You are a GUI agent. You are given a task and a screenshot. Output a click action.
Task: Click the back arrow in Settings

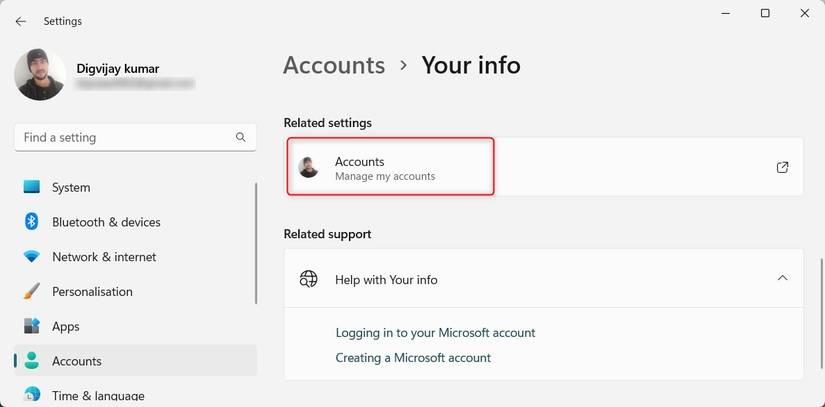point(21,21)
